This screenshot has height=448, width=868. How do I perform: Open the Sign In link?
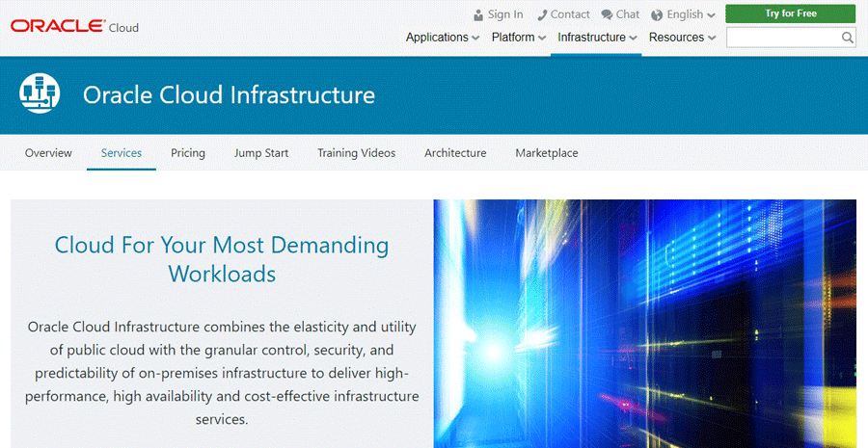504,14
